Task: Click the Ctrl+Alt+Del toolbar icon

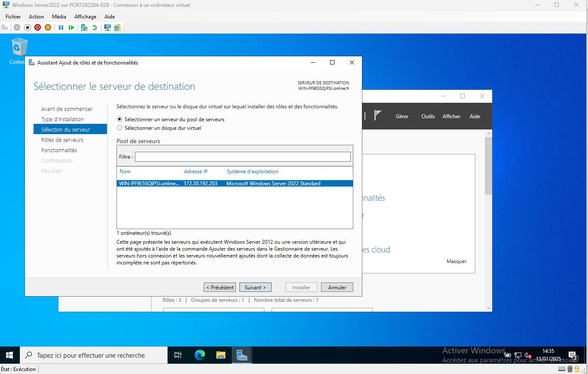Action: [x=5, y=28]
